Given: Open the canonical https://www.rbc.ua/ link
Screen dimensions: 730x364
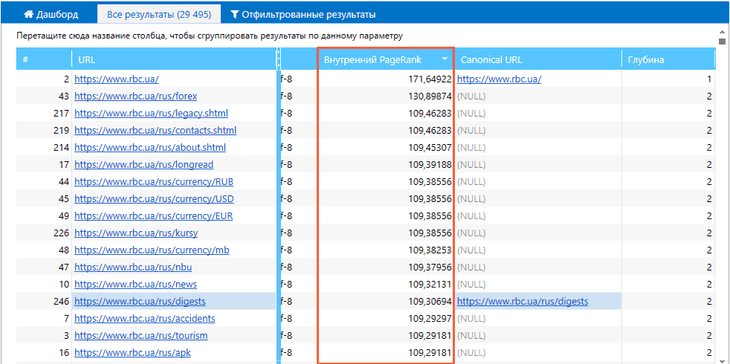Looking at the screenshot, I should 499,79.
